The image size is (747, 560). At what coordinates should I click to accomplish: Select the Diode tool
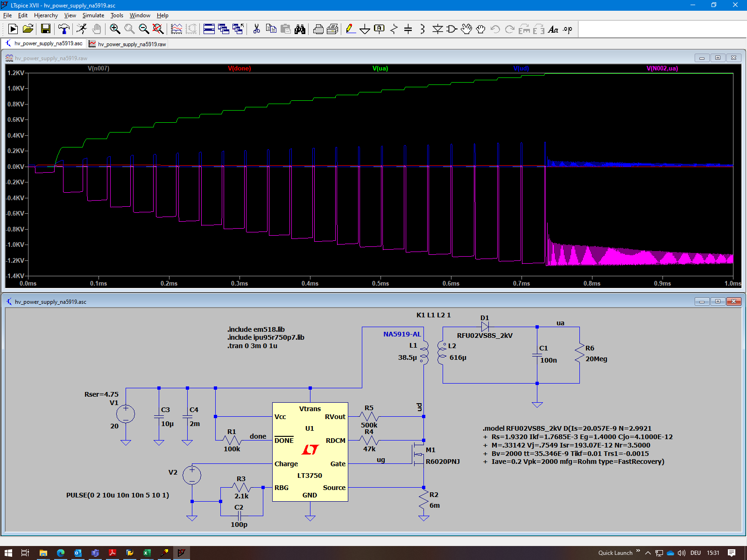(437, 29)
